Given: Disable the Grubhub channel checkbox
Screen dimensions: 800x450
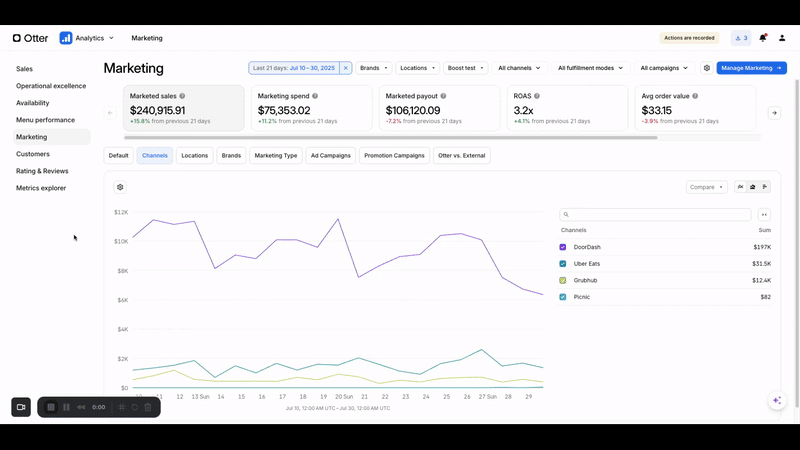Looking at the screenshot, I should [x=563, y=281].
